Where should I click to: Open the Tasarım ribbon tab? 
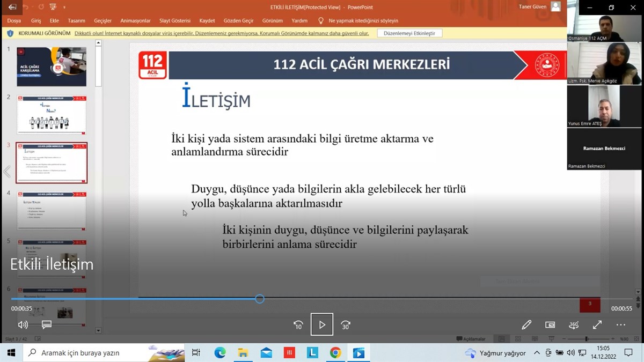77,21
